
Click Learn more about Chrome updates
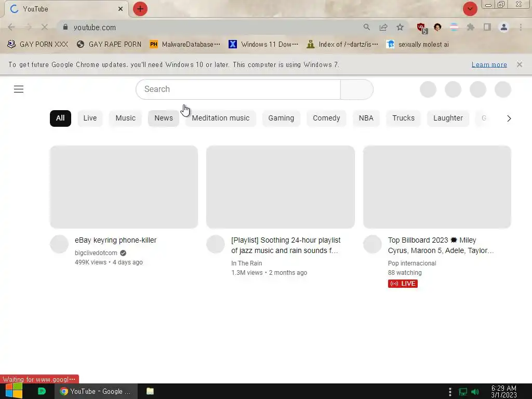[489, 64]
